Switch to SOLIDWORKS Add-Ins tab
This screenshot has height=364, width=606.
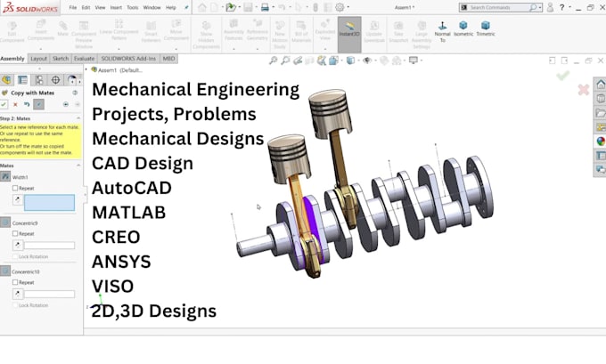[128, 59]
